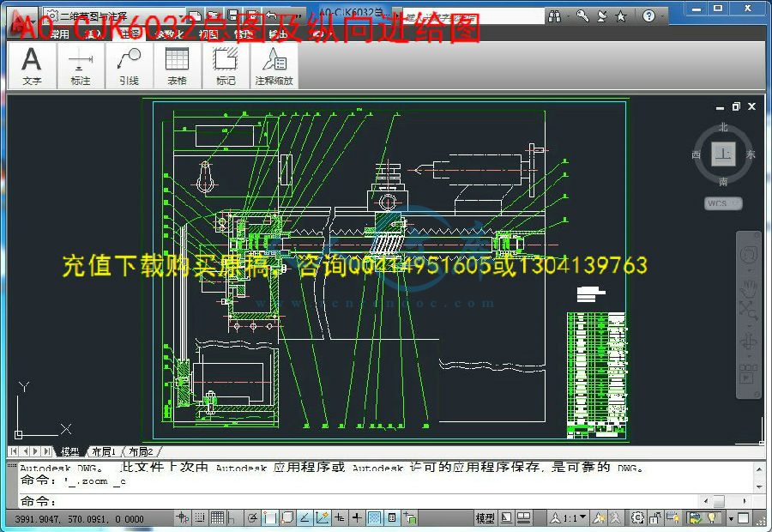Click the Save floppy-disk icon
This screenshot has width=772, height=532.
[233, 15]
